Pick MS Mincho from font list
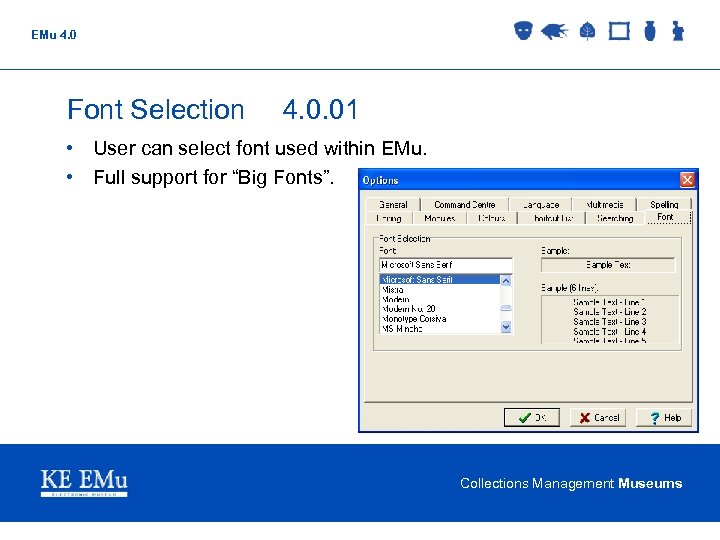This screenshot has width=720, height=540. point(439,329)
